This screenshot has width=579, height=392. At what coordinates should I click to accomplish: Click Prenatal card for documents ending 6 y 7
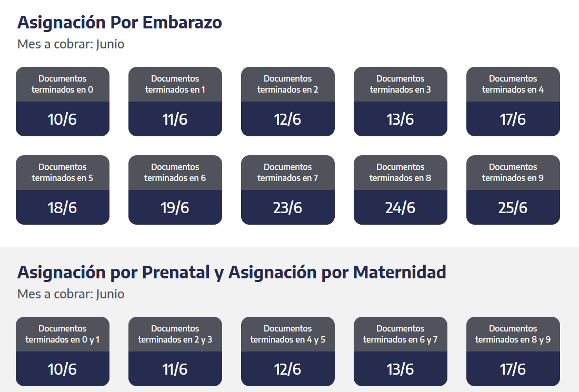[x=400, y=351]
